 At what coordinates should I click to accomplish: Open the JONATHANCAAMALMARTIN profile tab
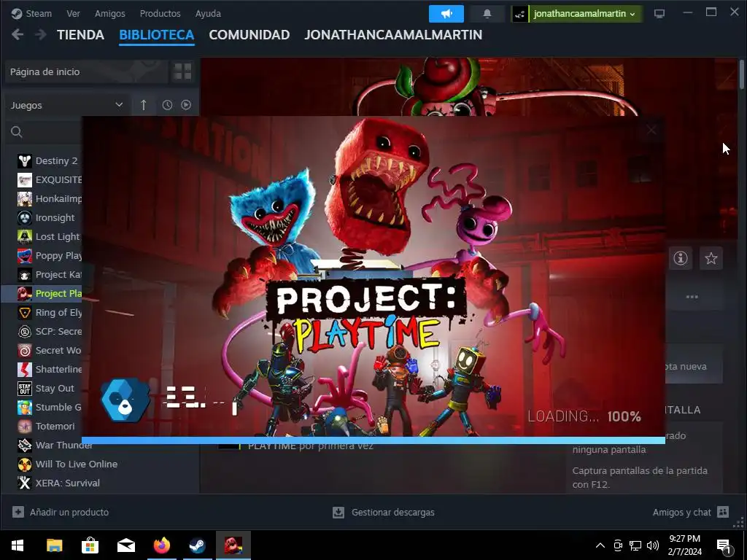(x=393, y=35)
